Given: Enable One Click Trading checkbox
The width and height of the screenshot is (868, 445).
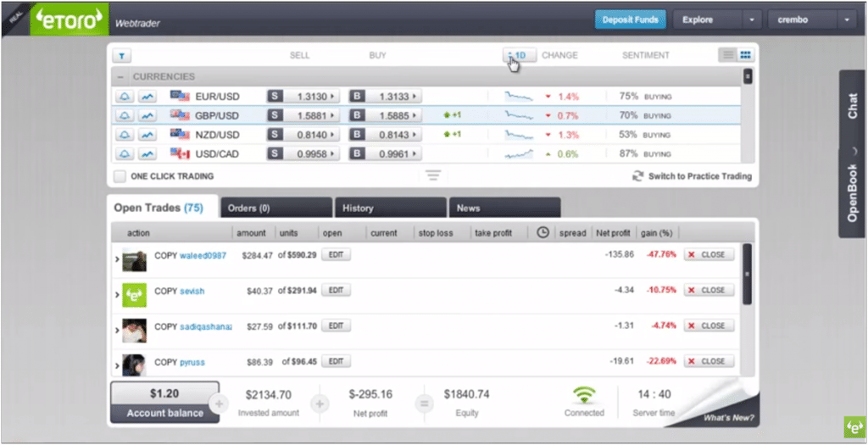Looking at the screenshot, I should click(x=119, y=176).
